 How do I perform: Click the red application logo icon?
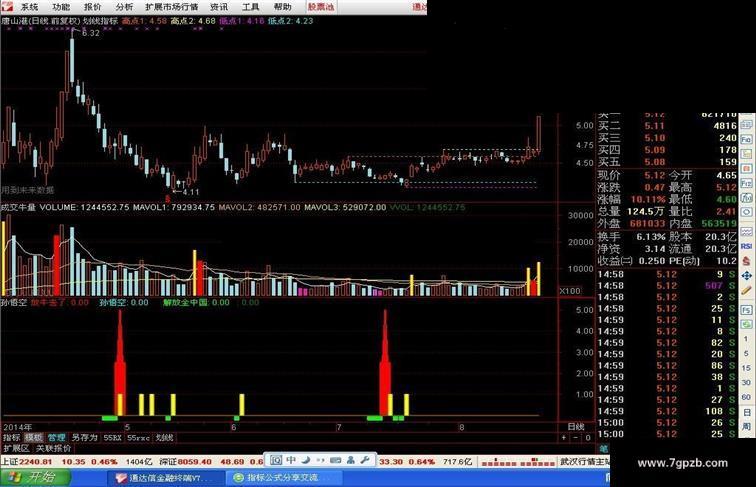[7, 6]
